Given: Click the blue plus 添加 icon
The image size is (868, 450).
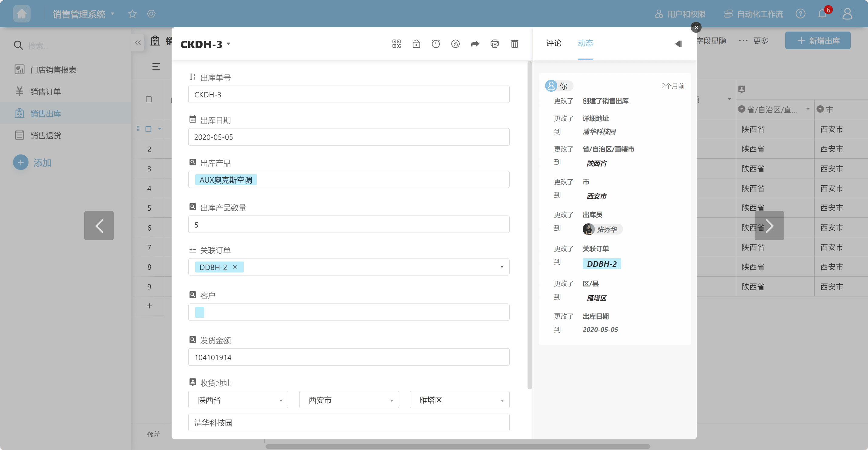Looking at the screenshot, I should pos(21,163).
